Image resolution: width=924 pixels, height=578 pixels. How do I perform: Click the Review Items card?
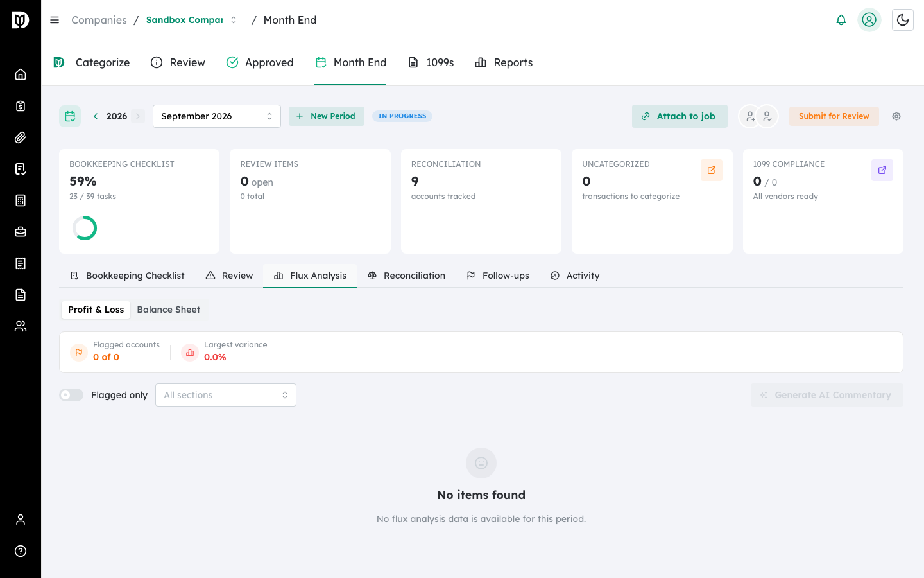(x=310, y=202)
